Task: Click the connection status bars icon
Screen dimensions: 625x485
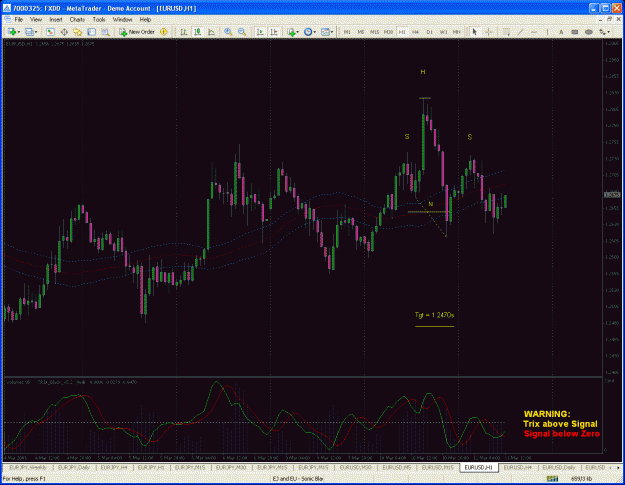Action: [x=552, y=479]
